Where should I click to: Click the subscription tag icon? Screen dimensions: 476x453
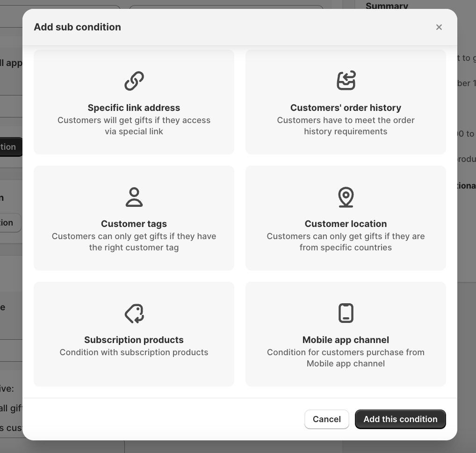(x=134, y=313)
